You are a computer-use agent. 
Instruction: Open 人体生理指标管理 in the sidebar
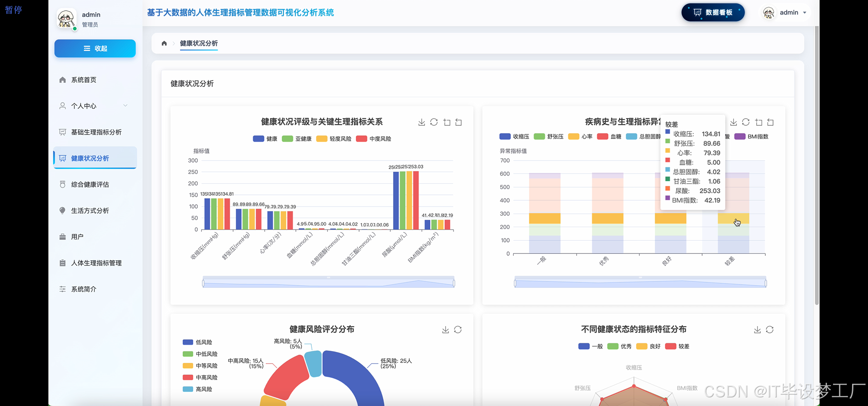click(95, 263)
